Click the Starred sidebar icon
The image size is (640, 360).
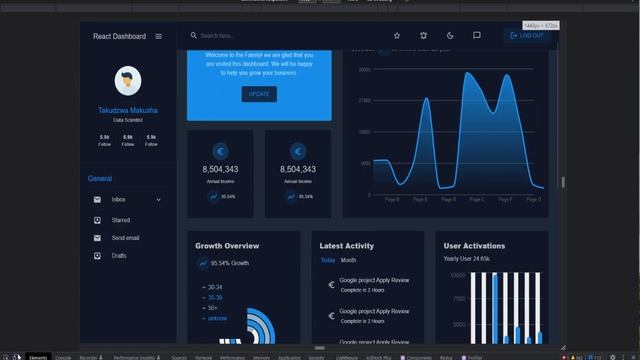coord(97,220)
